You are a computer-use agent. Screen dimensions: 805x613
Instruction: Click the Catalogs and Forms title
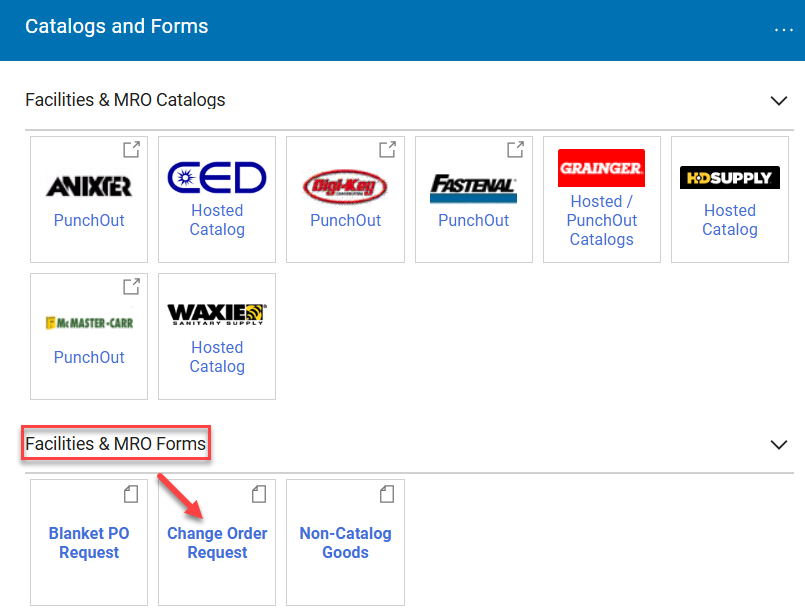(117, 26)
